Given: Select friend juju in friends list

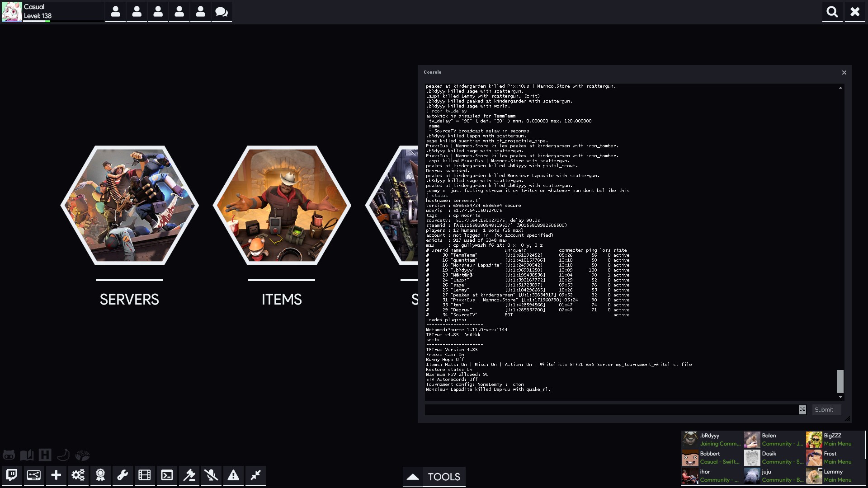Looking at the screenshot, I should click(x=774, y=476).
